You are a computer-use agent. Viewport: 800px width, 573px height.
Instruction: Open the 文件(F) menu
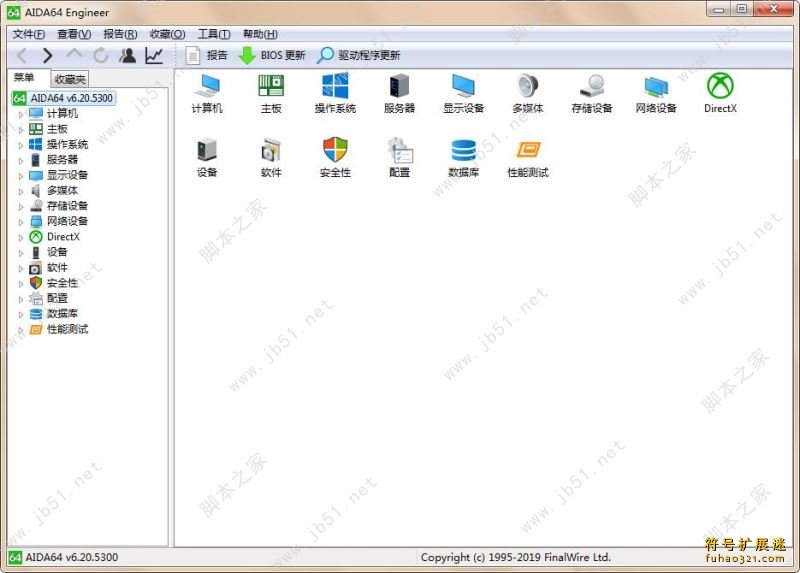tap(29, 34)
